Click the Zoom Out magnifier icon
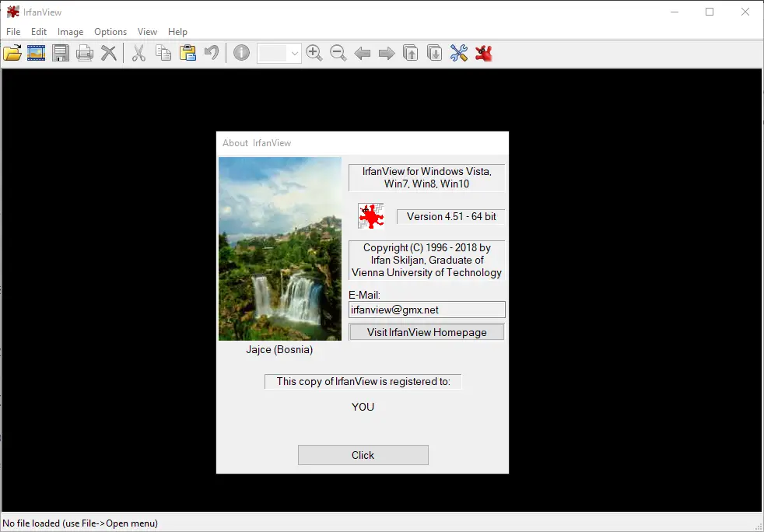Viewport: 764px width, 532px height. 338,53
